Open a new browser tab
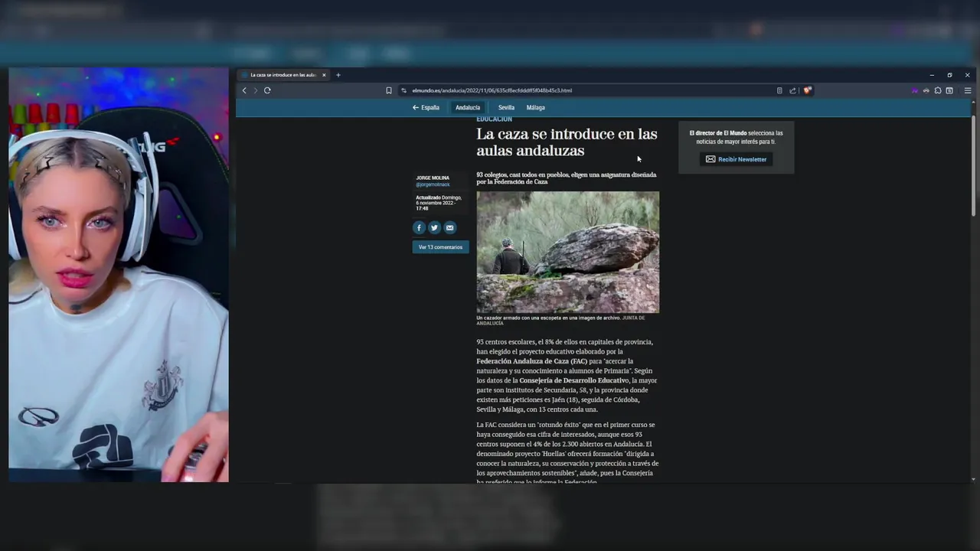Screen dimensions: 980x551 [x=338, y=75]
